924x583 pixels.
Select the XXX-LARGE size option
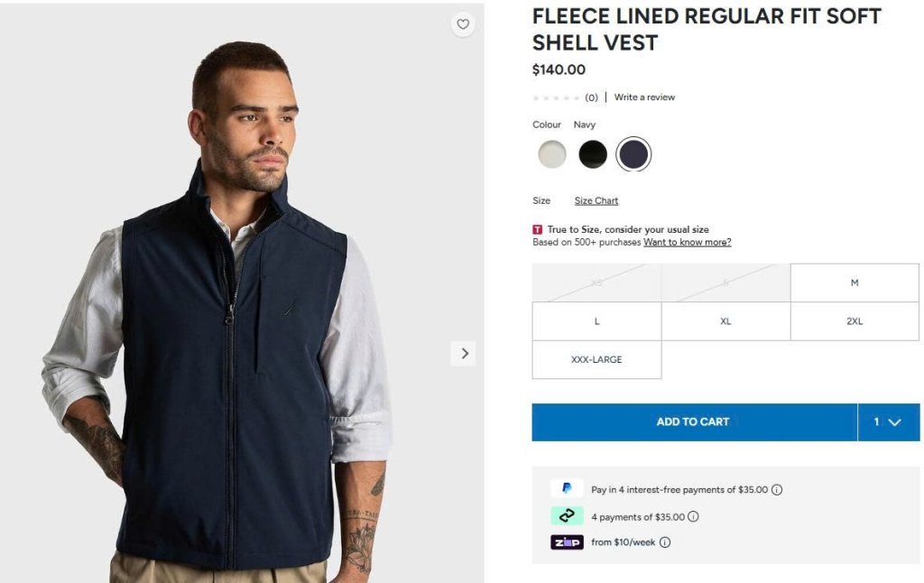tap(596, 359)
